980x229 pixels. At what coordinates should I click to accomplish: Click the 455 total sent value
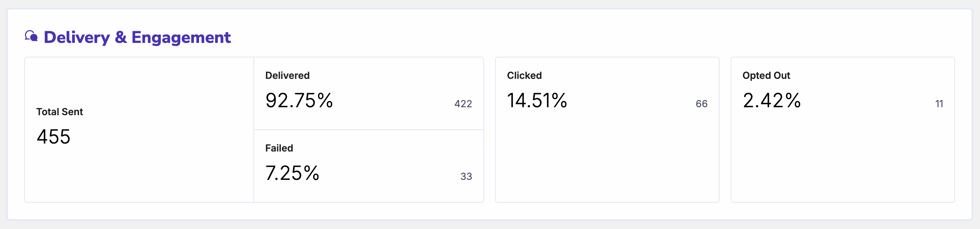(54, 136)
